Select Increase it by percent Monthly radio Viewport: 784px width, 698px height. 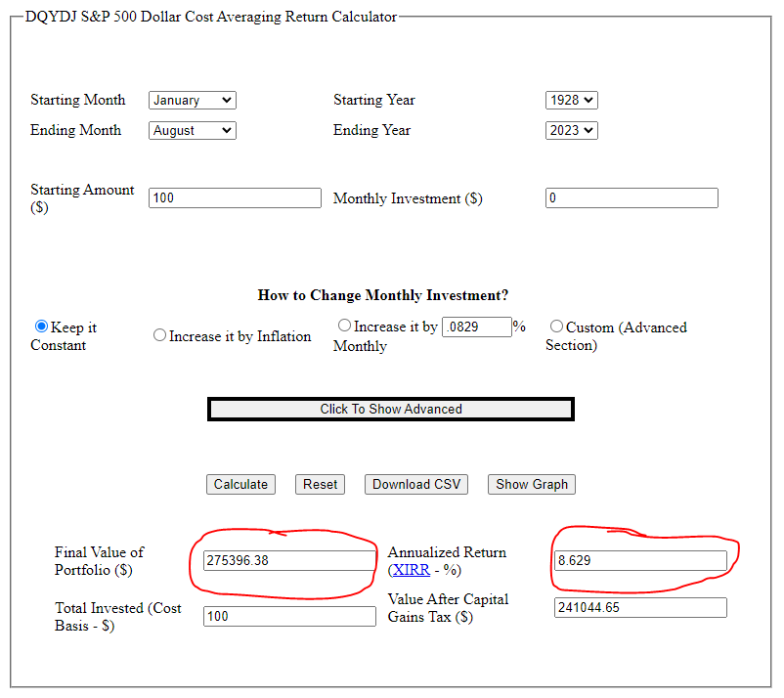coord(344,326)
